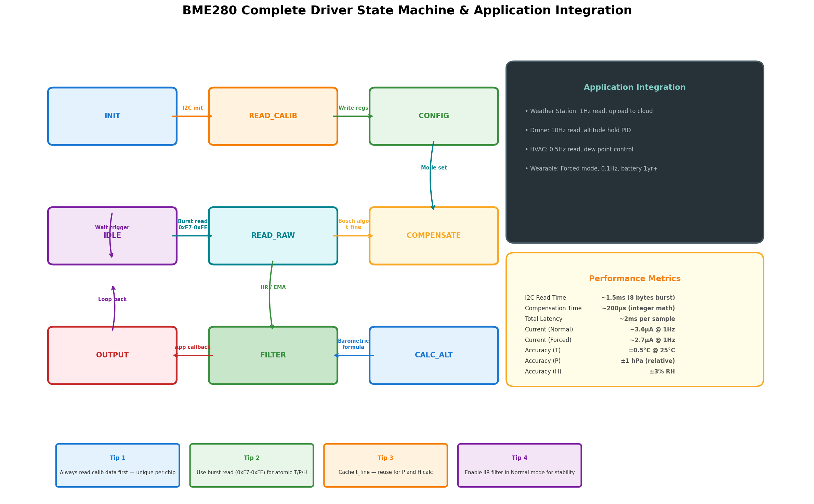This screenshot has width=814, height=504.
Task: Click the 'IIR / EMA' transition label
Action: click(273, 287)
